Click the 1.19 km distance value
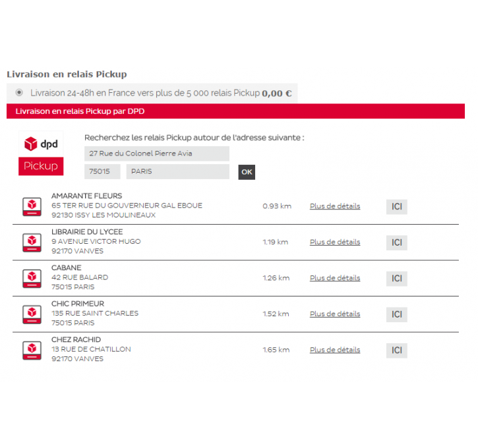The image size is (478, 448). click(276, 242)
